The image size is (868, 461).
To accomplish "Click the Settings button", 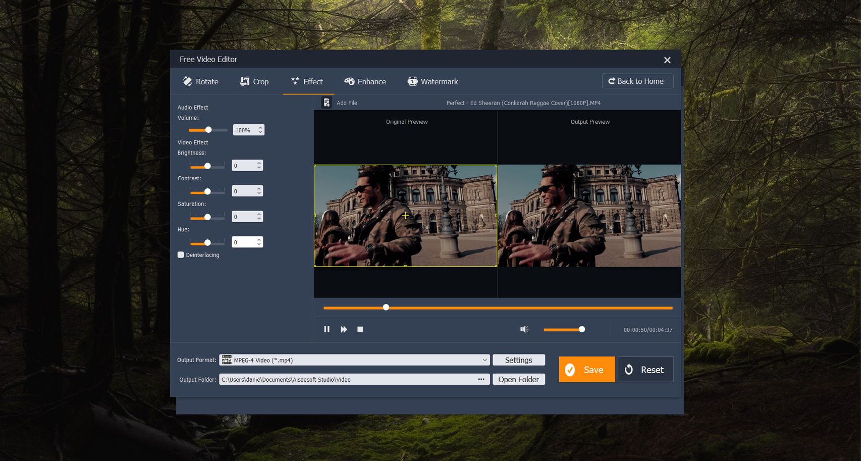I will pyautogui.click(x=519, y=360).
